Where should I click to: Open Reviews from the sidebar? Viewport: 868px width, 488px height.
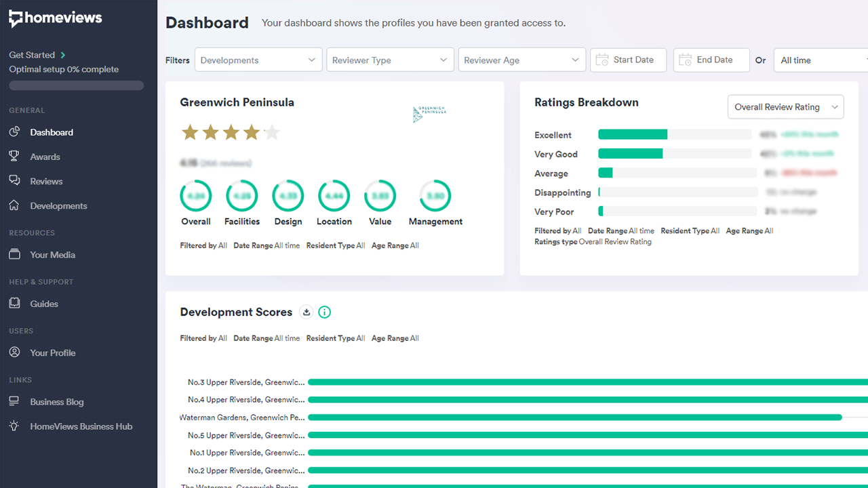(x=46, y=181)
